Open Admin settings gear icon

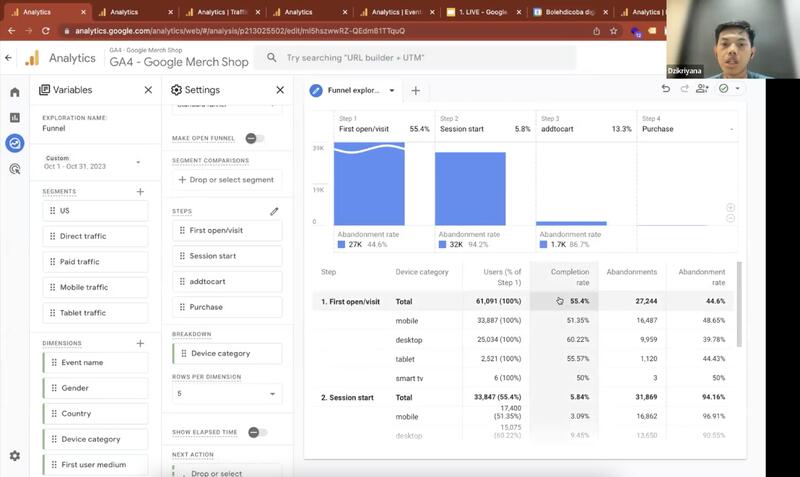pyautogui.click(x=15, y=456)
